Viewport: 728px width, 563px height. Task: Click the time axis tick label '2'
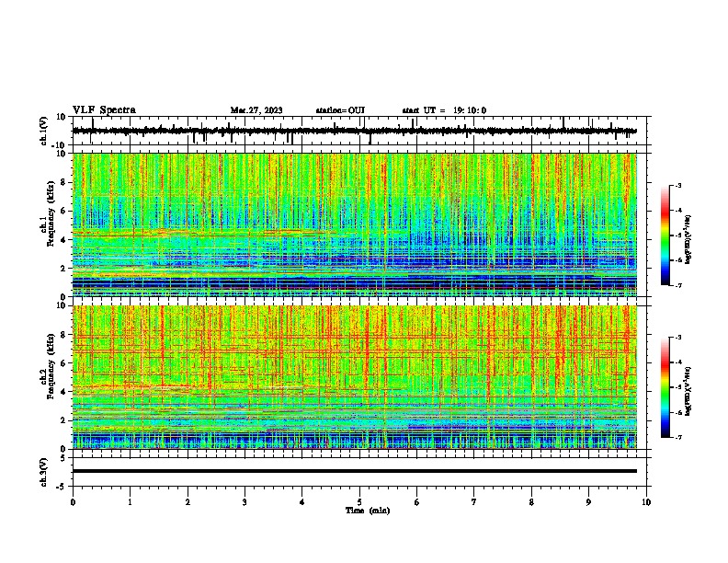tap(188, 502)
